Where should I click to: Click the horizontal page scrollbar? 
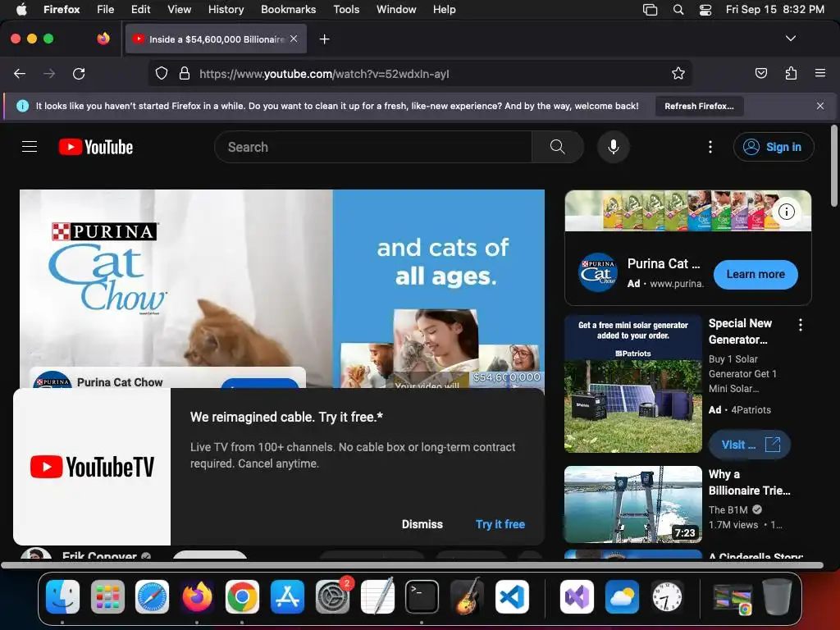point(412,565)
